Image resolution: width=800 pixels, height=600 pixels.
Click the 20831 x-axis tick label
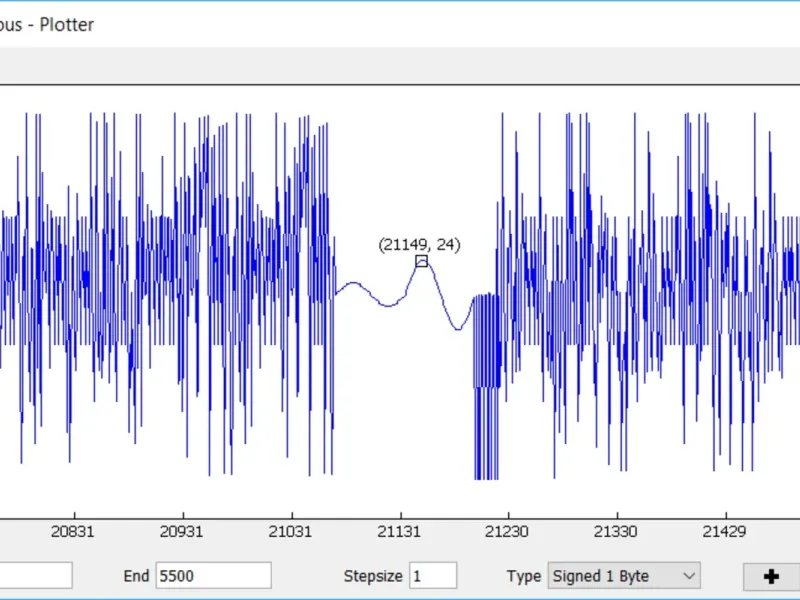pyautogui.click(x=72, y=532)
